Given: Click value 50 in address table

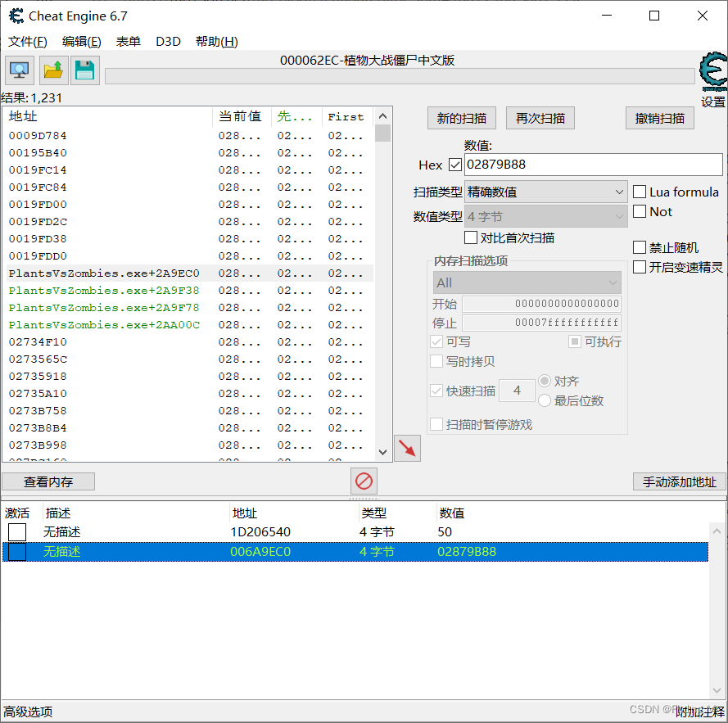Looking at the screenshot, I should pos(445,532).
